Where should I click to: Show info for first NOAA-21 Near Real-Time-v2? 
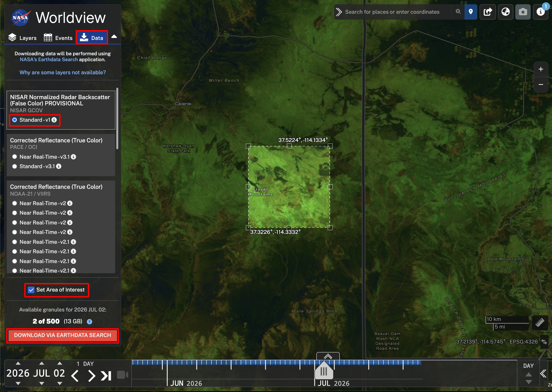pos(70,203)
